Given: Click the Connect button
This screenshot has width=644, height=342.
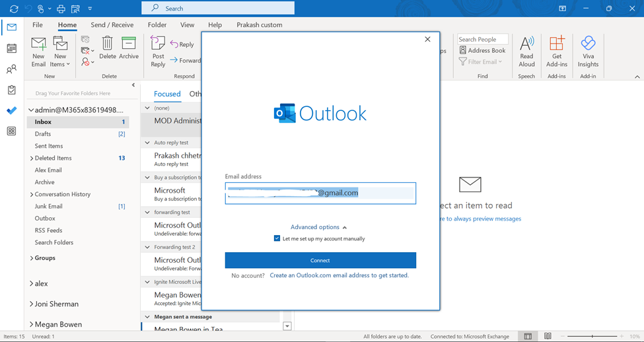Looking at the screenshot, I should click(320, 260).
